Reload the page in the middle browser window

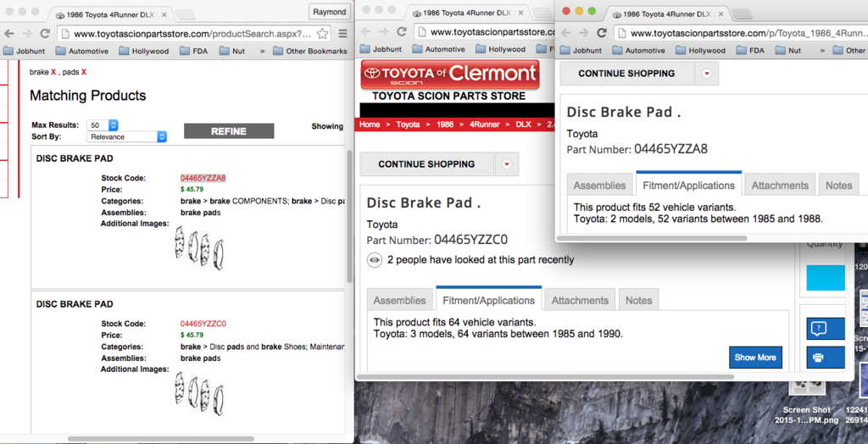[402, 32]
